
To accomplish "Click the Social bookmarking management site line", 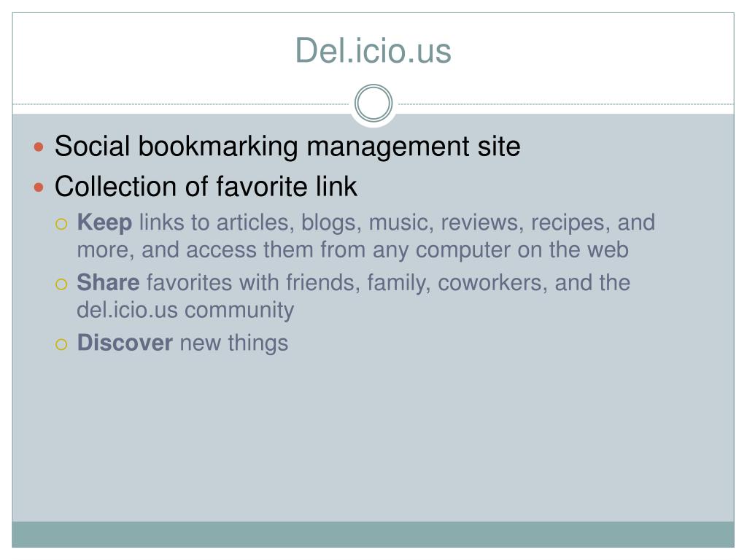I will pyautogui.click(x=287, y=147).
